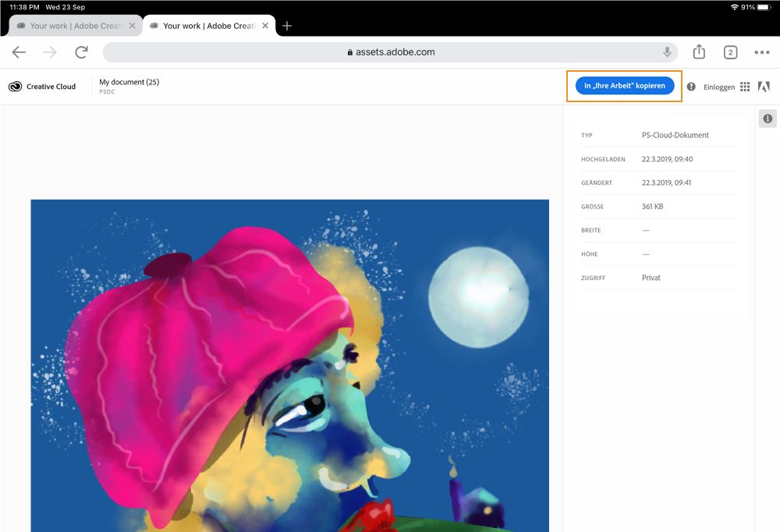Click the GRÖSSE label
Screen dimensions: 780x532
592,207
